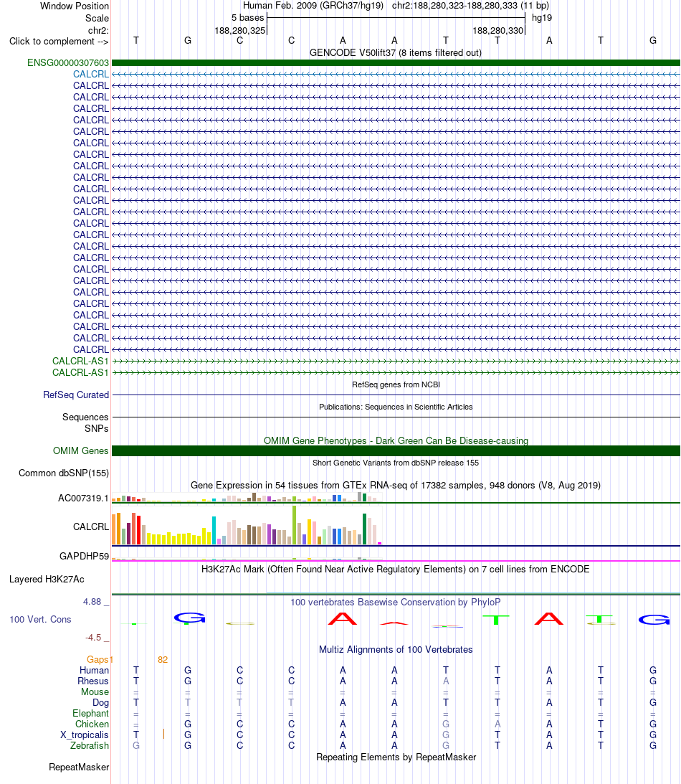Screen dimensions: 681x784
Task: Open the CALCRL GTEx expression bar chart
Action: pyautogui.click(x=247, y=526)
